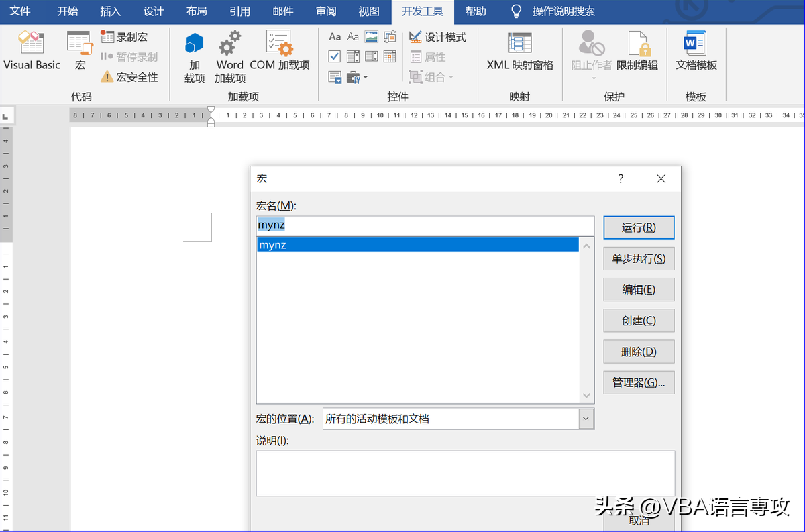Toggle Design Mode (设计模式)
This screenshot has height=532, width=805.
point(437,37)
